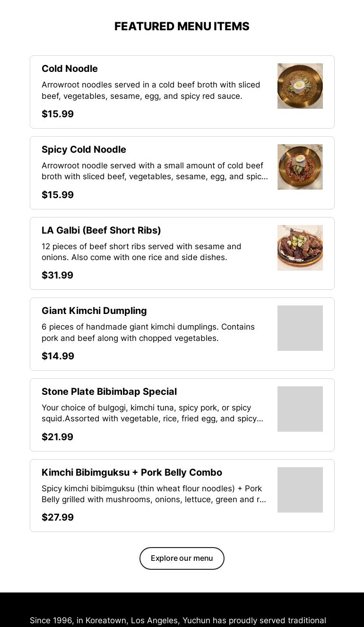
Task: Click the Cold Noodle dish photo
Action: 300,86
